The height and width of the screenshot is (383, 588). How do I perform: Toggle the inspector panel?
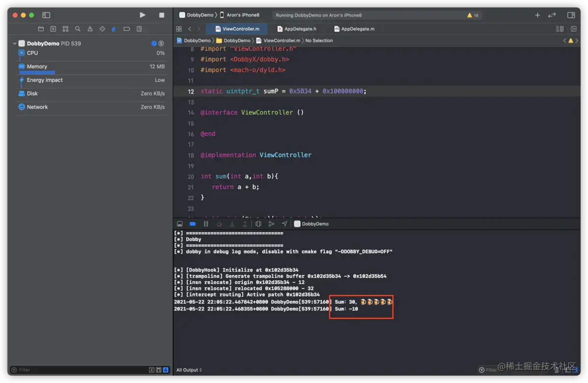coord(571,15)
